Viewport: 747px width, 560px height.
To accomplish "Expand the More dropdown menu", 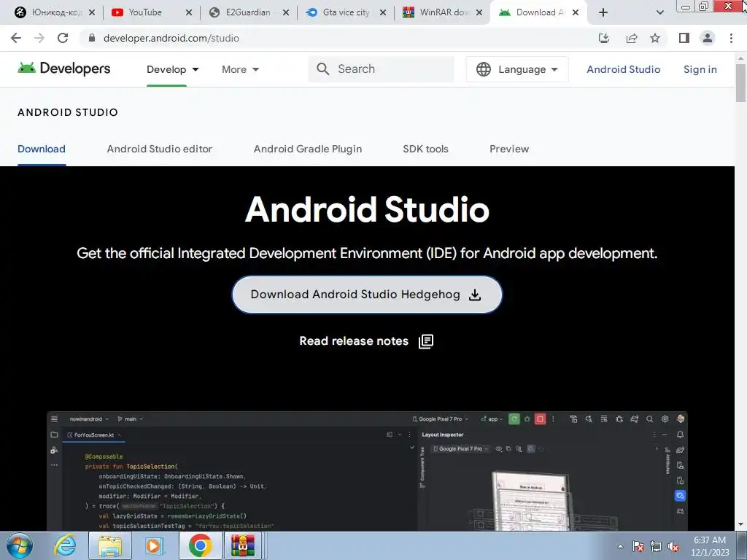I will coord(240,69).
